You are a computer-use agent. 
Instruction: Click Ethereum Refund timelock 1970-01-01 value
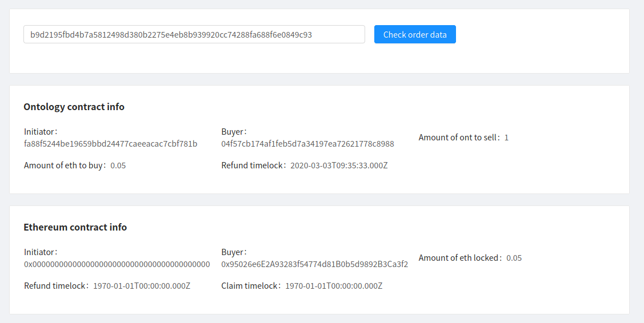142,286
